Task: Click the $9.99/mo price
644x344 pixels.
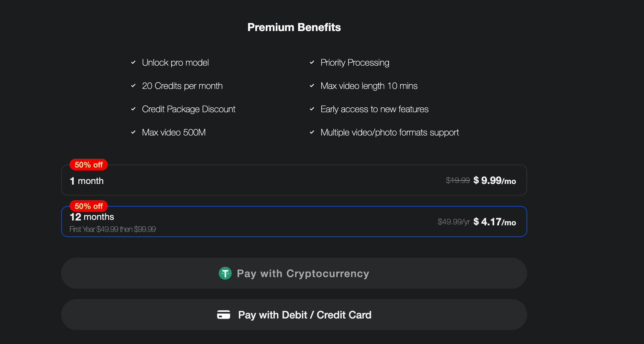Action: point(494,180)
